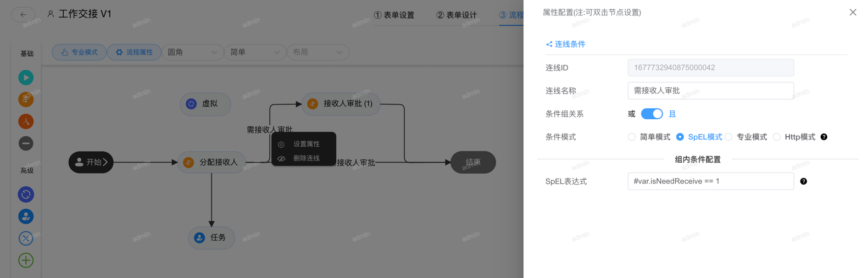
Task: Click help icon beside SpEL表达式 field
Action: coord(803,181)
